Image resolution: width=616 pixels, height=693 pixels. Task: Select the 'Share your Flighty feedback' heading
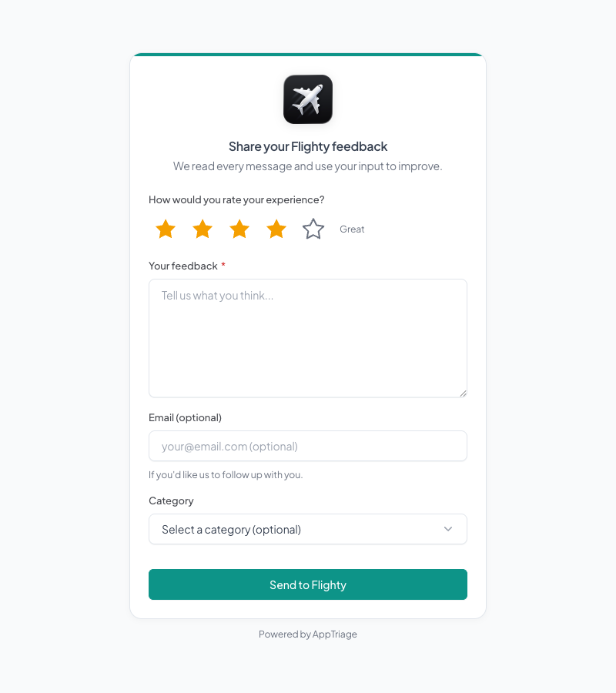point(308,146)
